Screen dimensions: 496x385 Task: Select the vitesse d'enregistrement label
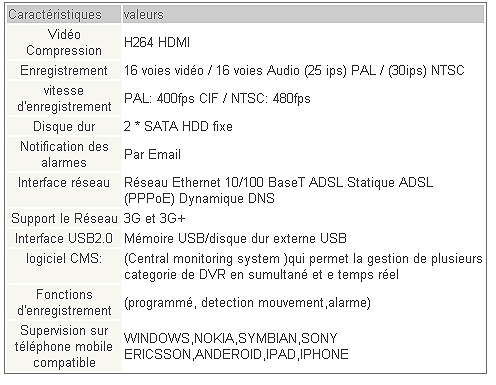point(64,98)
